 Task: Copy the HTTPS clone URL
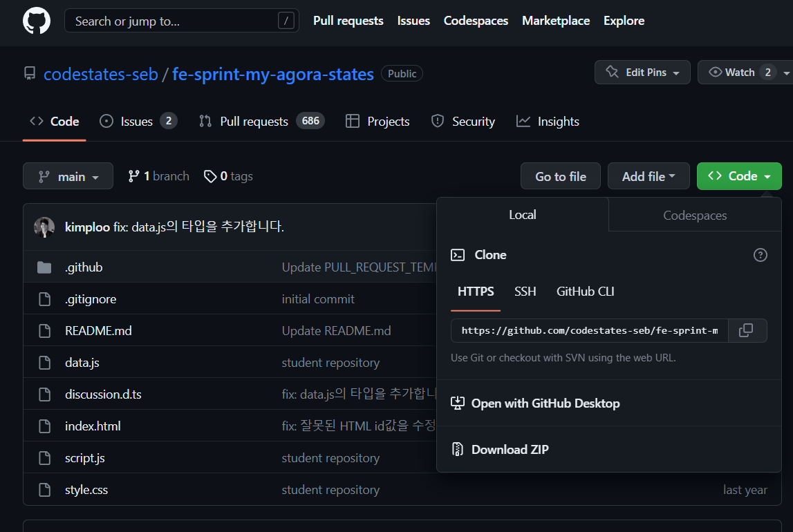[747, 330]
